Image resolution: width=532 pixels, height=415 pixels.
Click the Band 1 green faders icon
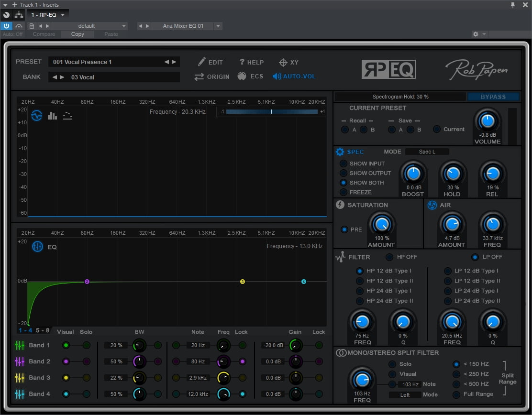pos(20,345)
